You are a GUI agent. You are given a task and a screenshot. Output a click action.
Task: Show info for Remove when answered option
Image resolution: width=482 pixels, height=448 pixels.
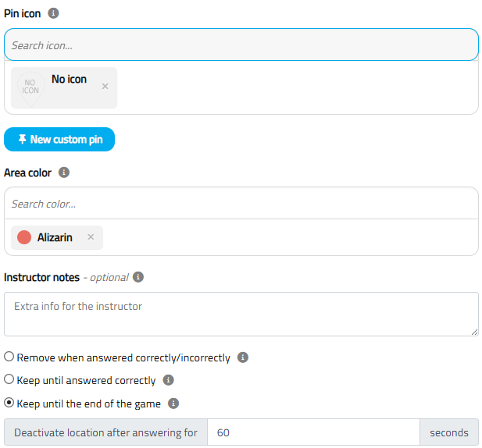[242, 357]
